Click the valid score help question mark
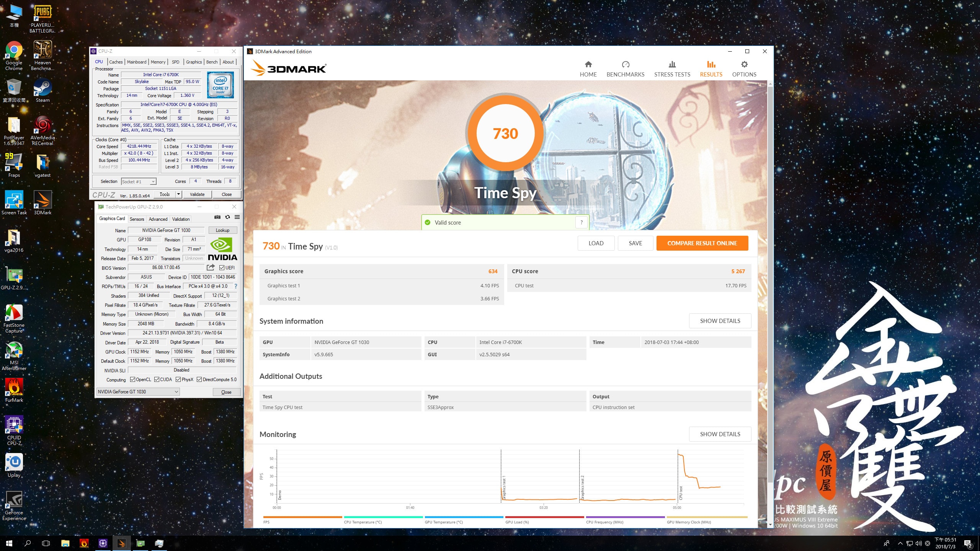This screenshot has width=980, height=551. coord(581,222)
